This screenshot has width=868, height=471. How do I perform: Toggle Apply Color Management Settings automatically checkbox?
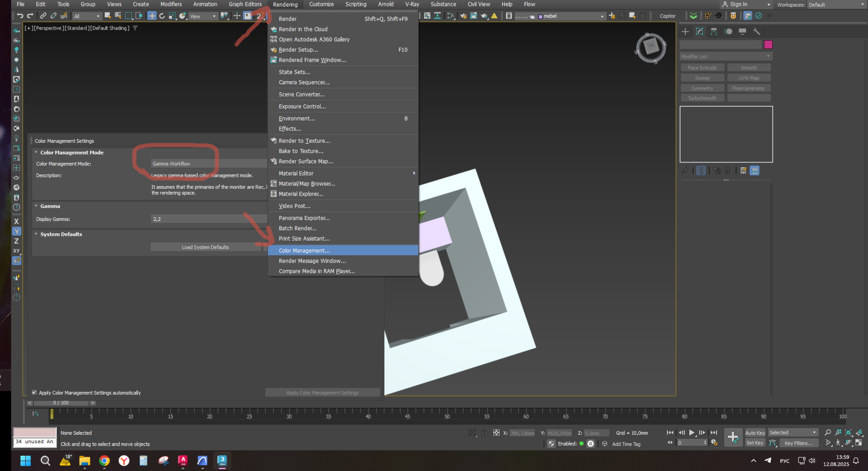tap(34, 392)
